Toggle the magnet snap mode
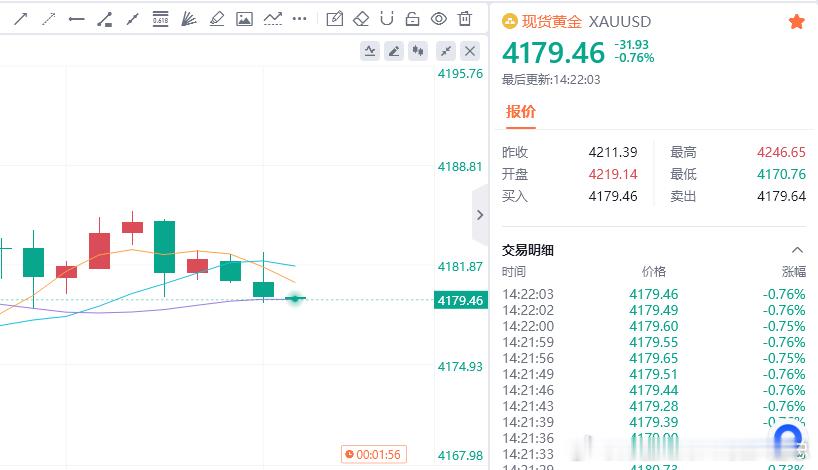818x470 pixels. (x=387, y=19)
